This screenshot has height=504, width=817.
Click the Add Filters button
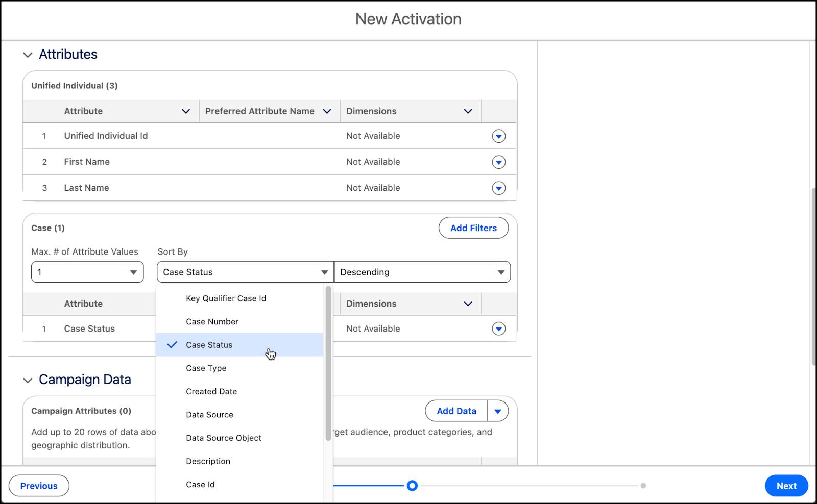tap(473, 228)
